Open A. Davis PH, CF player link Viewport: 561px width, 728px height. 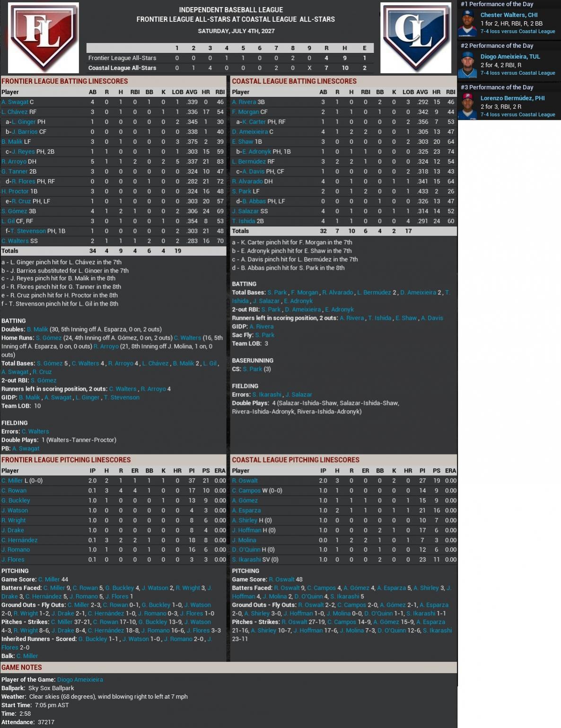tap(253, 172)
